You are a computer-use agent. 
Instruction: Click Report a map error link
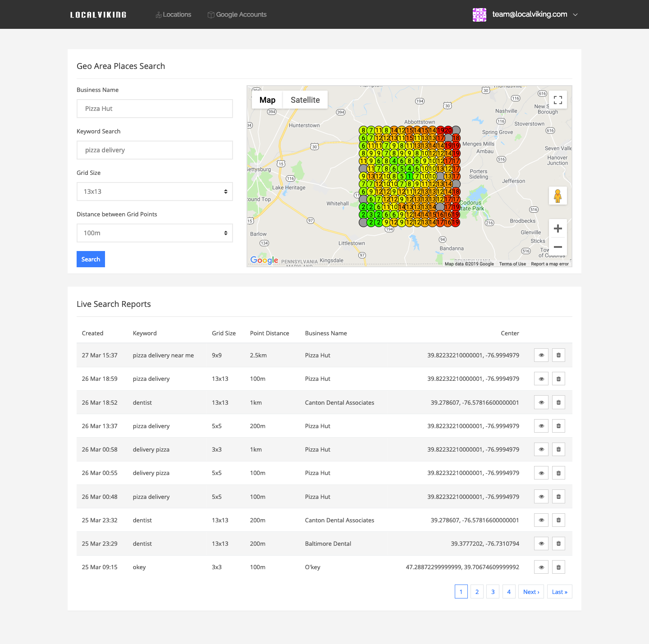[550, 264]
